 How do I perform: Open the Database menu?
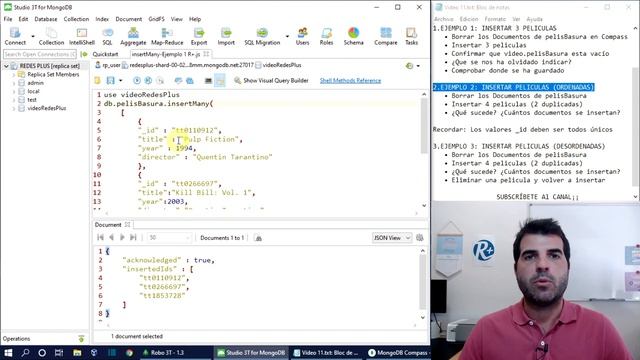46,19
